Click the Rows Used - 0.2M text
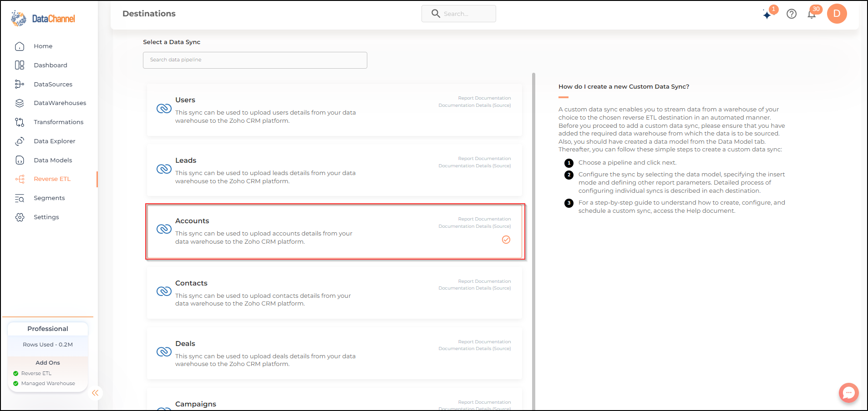868x411 pixels. point(48,345)
